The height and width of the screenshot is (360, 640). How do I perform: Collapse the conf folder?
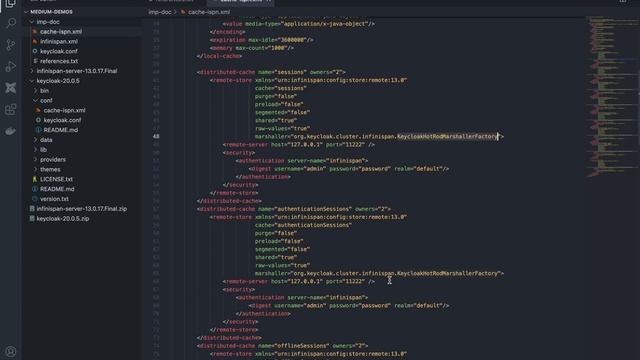pyautogui.click(x=36, y=100)
